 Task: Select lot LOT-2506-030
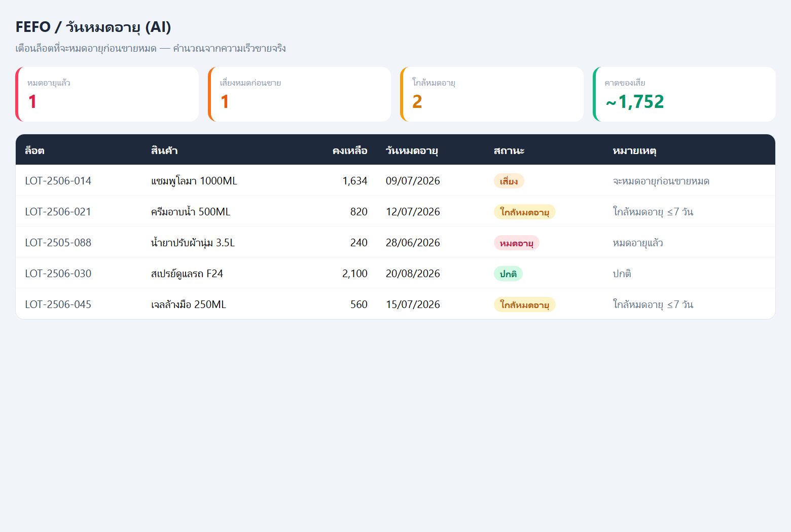pos(58,274)
